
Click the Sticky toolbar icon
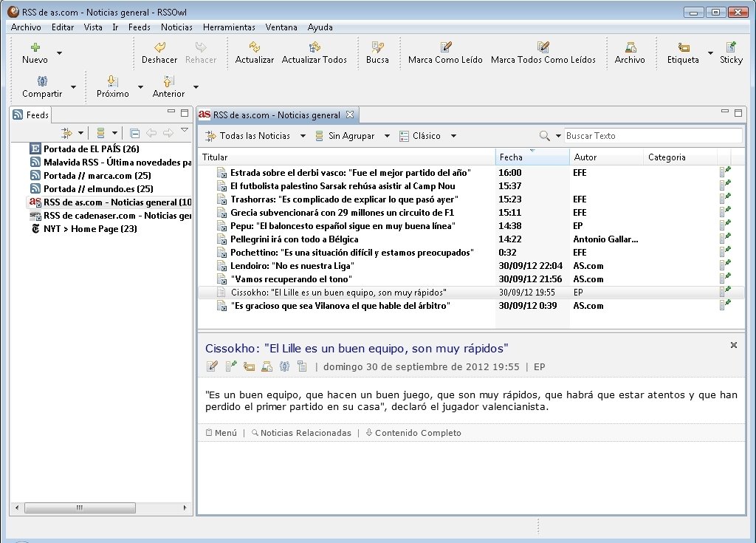point(731,47)
